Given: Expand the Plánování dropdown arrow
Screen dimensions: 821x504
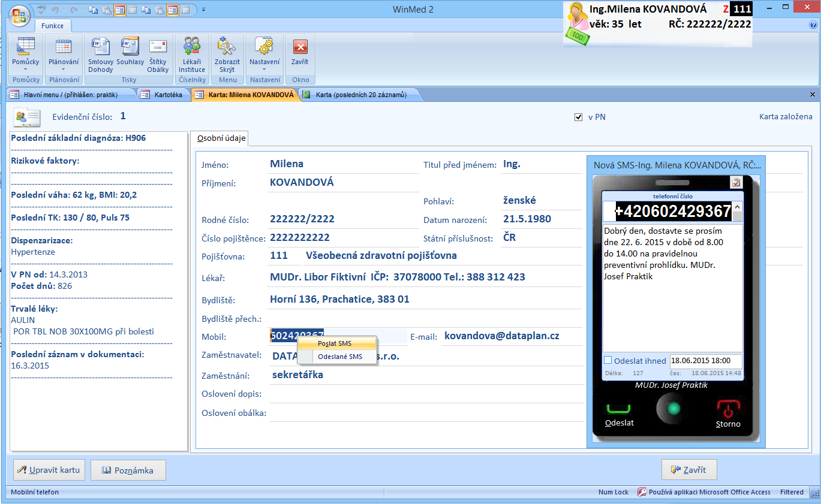Looking at the screenshot, I should pyautogui.click(x=64, y=69).
